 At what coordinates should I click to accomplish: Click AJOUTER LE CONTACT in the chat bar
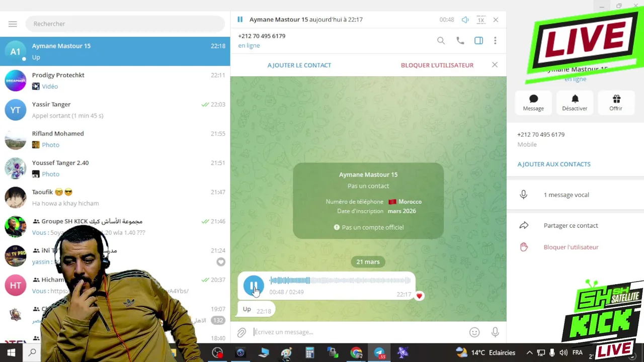coord(299,65)
